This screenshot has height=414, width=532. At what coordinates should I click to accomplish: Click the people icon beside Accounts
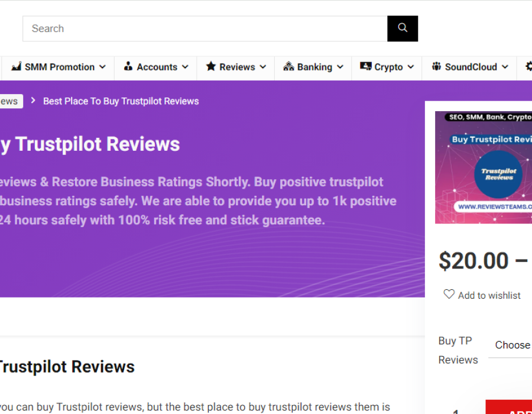128,67
